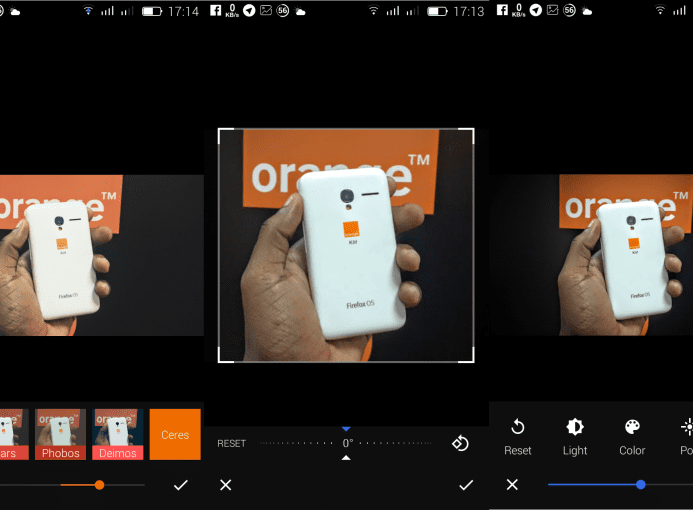Apply the Phobos filter thumbnail
Viewport: 693px width, 510px height.
(61, 434)
